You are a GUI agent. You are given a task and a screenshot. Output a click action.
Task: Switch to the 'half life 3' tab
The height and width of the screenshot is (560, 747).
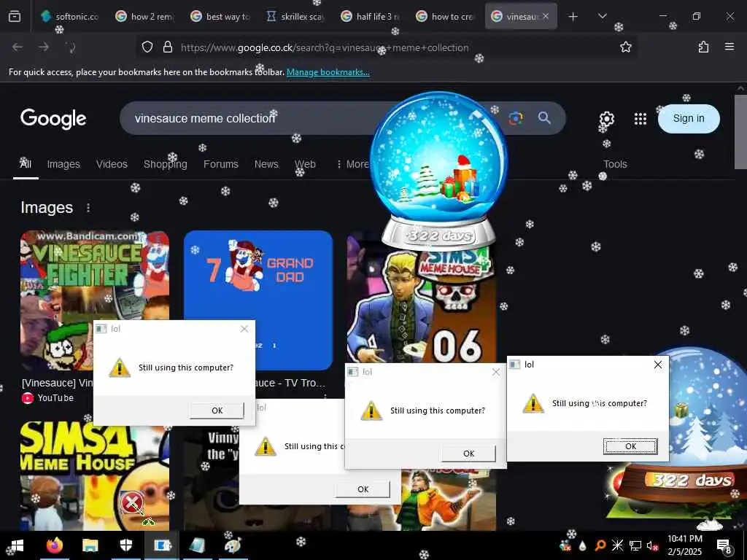pos(371,16)
